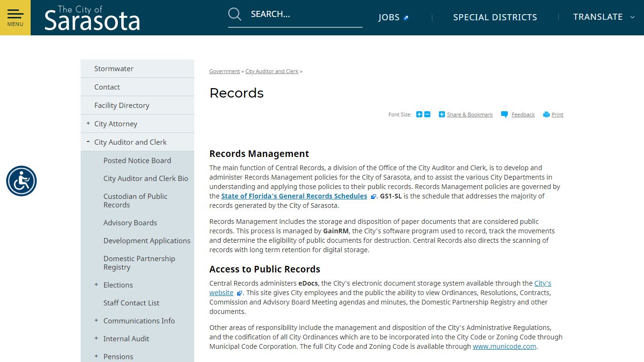Open the accessibility wheelchair widget

21,181
